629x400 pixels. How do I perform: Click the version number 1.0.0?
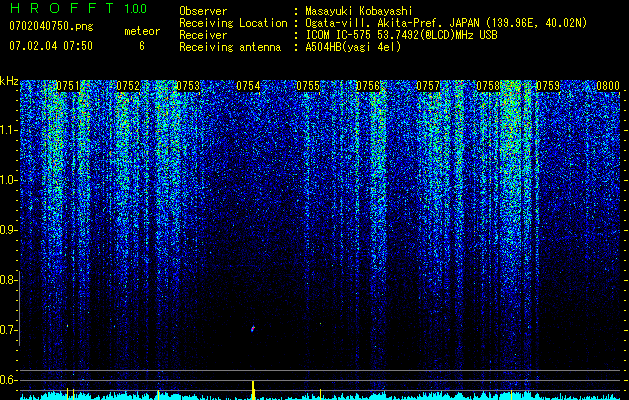coord(135,9)
